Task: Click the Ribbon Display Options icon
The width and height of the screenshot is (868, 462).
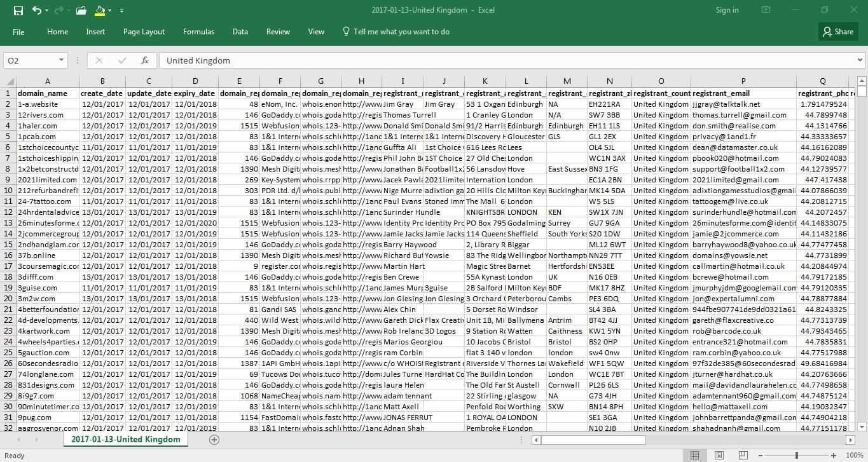Action: (x=766, y=10)
